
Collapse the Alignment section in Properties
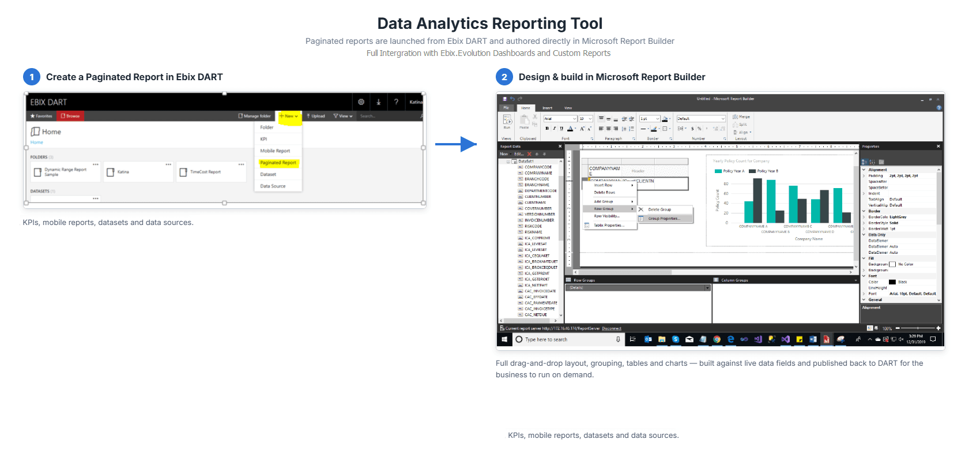[x=864, y=170]
